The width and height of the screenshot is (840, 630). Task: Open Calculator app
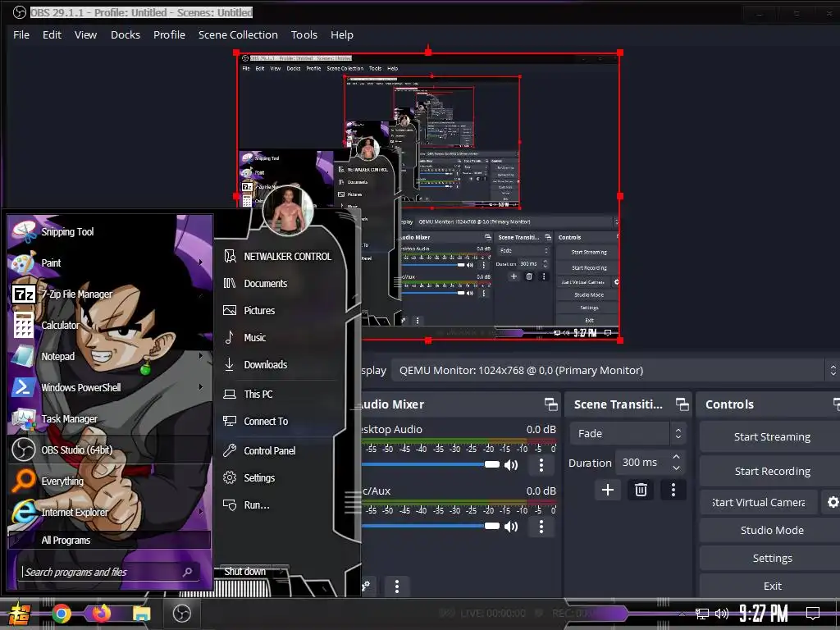pos(110,325)
